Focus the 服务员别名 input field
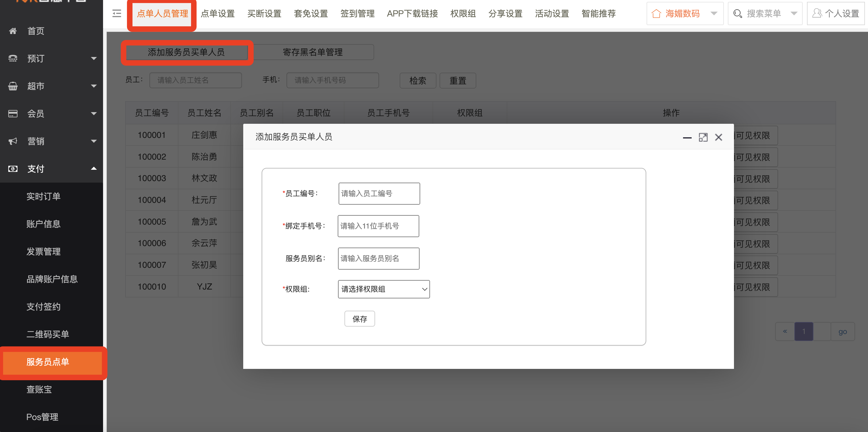Viewport: 868px width, 432px height. (x=379, y=259)
